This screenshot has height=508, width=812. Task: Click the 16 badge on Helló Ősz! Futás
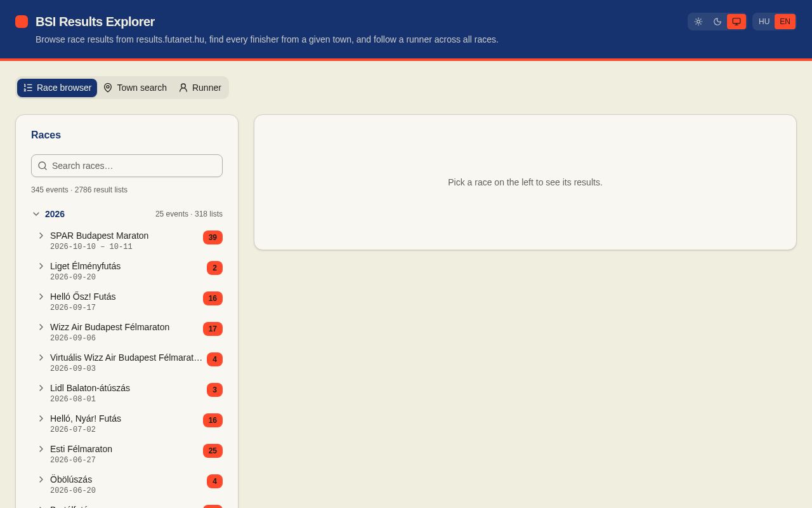[213, 298]
